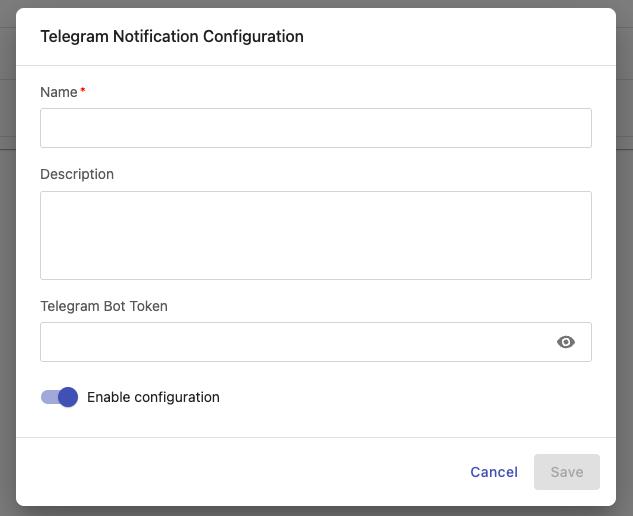Click the "Telegram Notification Configuration" title
Viewport: 633px width, 516px height.
coord(172,37)
